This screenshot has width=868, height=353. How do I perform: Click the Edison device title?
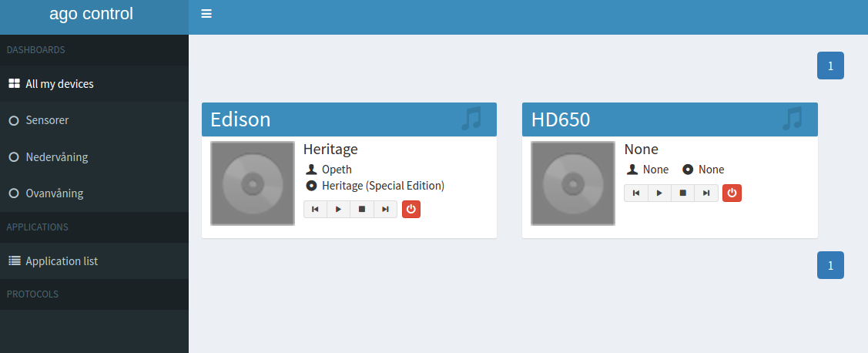point(240,119)
